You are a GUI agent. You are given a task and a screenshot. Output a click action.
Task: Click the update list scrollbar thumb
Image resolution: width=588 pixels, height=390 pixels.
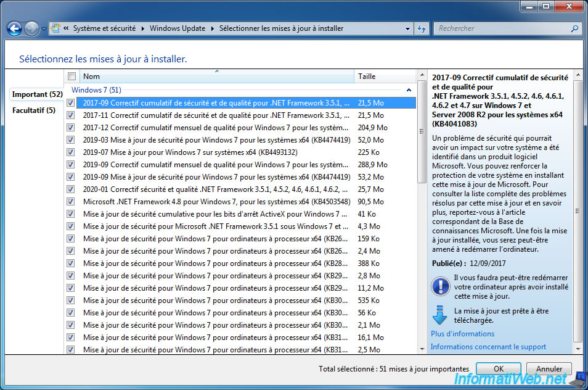coord(422,131)
